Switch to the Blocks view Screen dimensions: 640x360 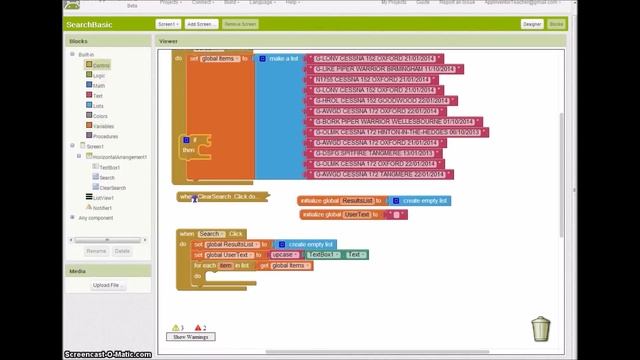tap(556, 24)
